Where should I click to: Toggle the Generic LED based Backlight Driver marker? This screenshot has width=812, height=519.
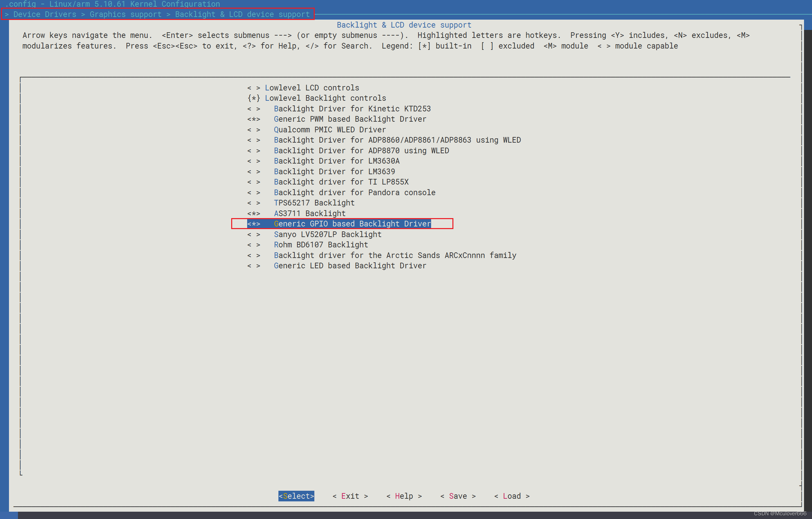[253, 266]
